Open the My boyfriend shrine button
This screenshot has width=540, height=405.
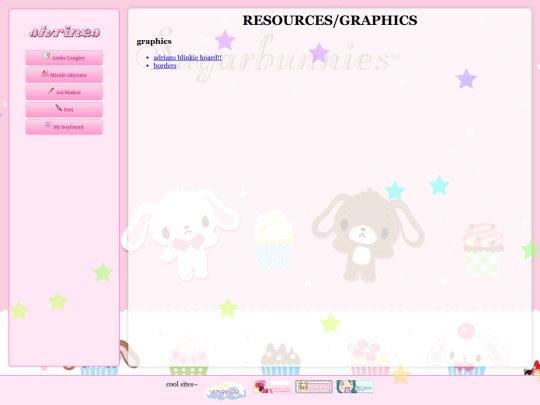coord(64,127)
